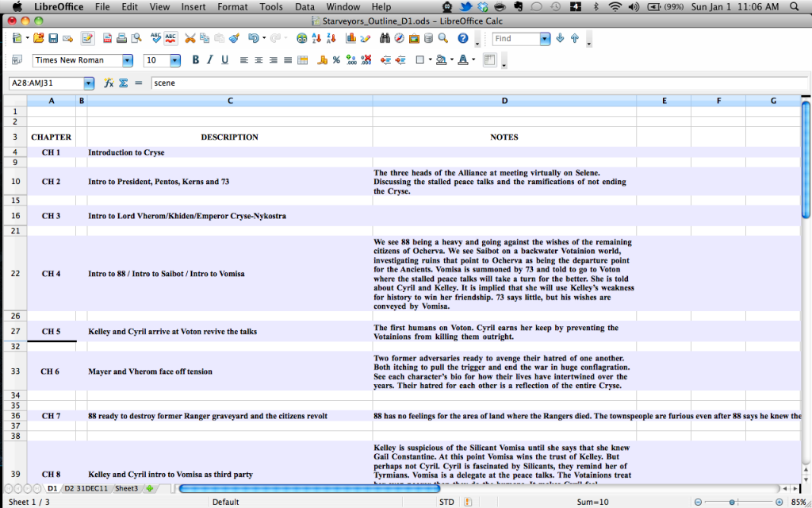Click the Sum icon in formula bar
This screenshot has height=508, width=812.
123,83
